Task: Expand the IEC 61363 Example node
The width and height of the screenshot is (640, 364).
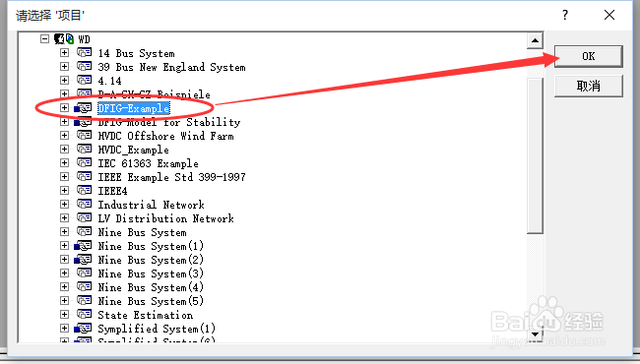Action: pyautogui.click(x=64, y=162)
